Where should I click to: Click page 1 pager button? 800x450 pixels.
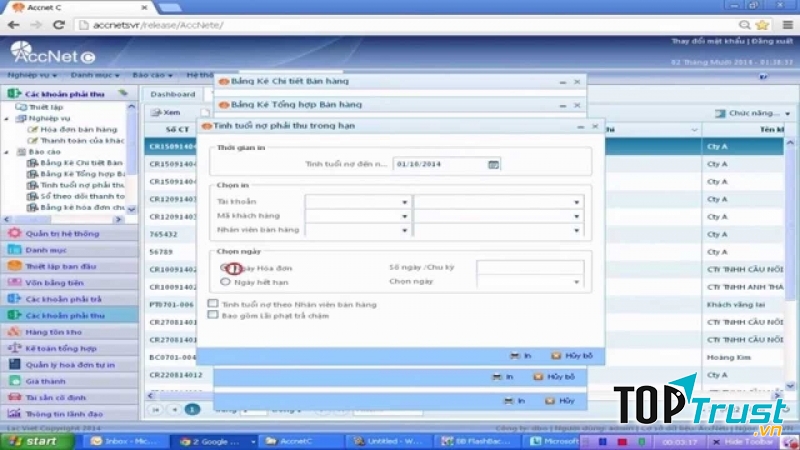tap(192, 409)
